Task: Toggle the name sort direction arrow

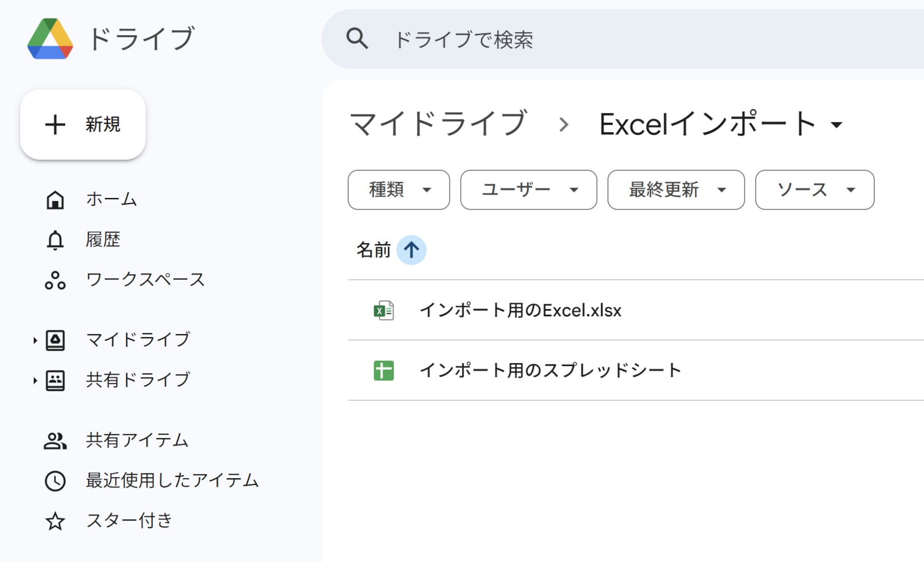Action: (x=411, y=250)
